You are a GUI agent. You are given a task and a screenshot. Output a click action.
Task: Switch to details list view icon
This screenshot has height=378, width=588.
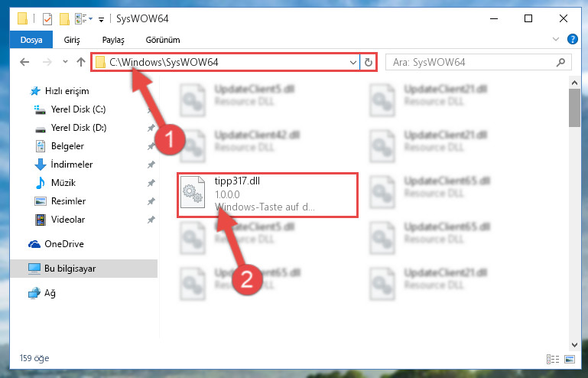coord(553,359)
